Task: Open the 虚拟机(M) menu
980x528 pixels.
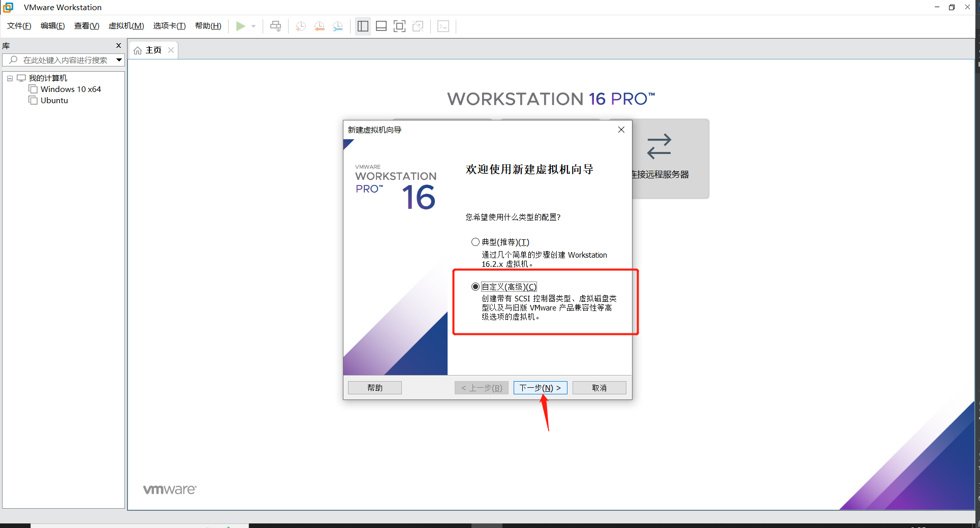Action: pos(127,26)
